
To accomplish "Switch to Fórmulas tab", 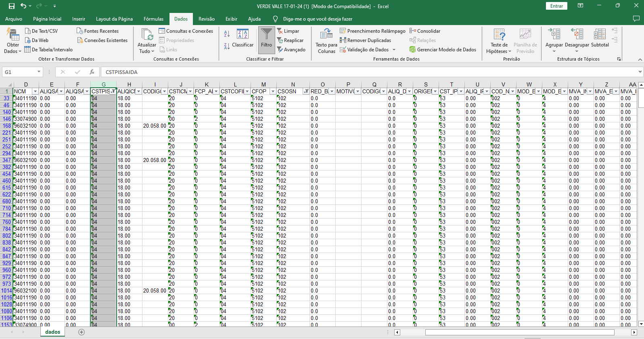I will [x=153, y=19].
